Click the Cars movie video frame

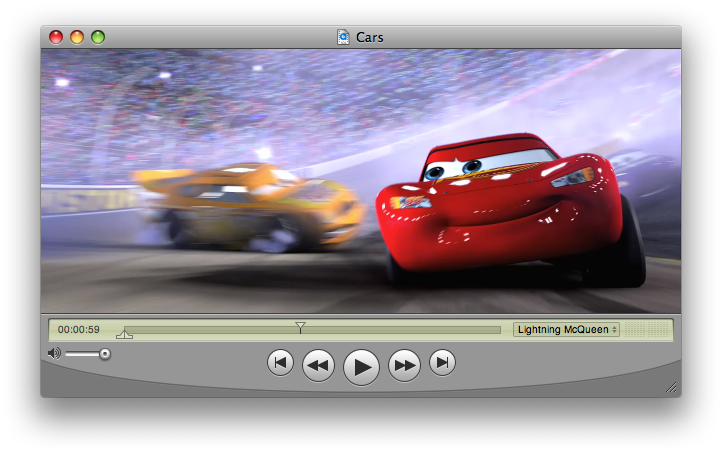coord(361,181)
